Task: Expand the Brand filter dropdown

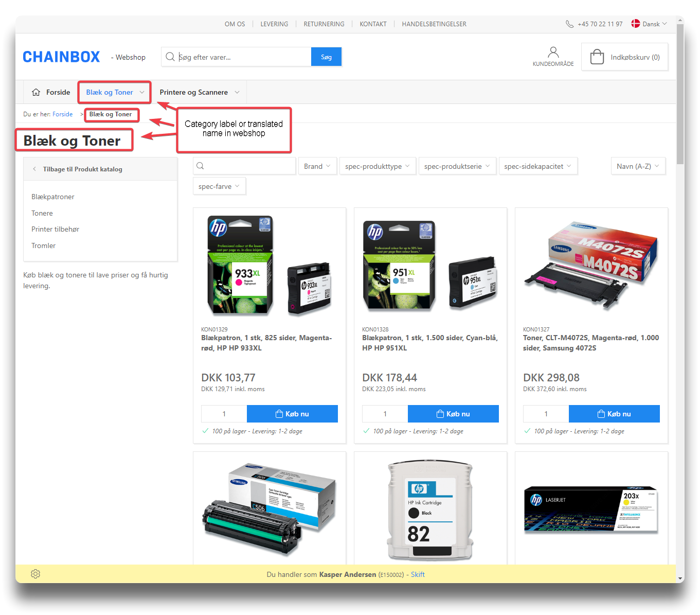Action: click(317, 166)
